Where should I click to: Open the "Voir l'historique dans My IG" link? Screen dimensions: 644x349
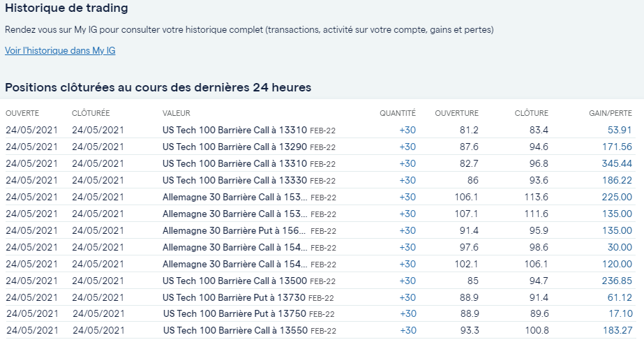[x=60, y=50]
